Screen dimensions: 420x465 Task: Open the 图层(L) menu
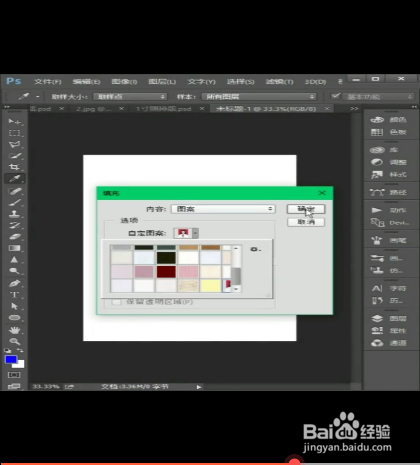click(162, 82)
